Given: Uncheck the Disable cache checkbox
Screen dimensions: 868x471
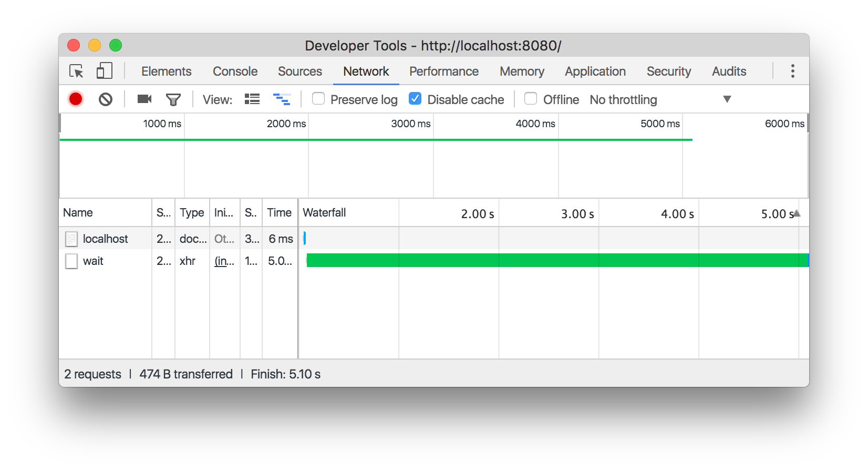Looking at the screenshot, I should [415, 99].
